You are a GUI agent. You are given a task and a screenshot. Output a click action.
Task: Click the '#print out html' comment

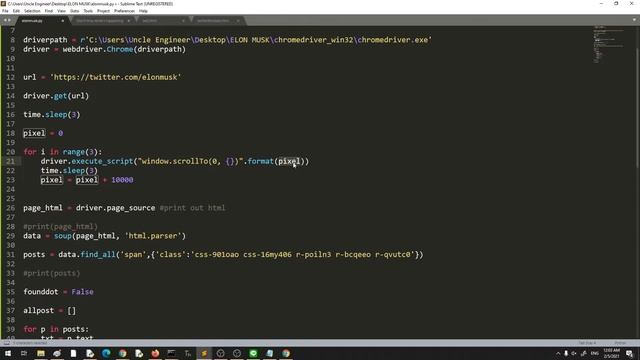pos(192,208)
